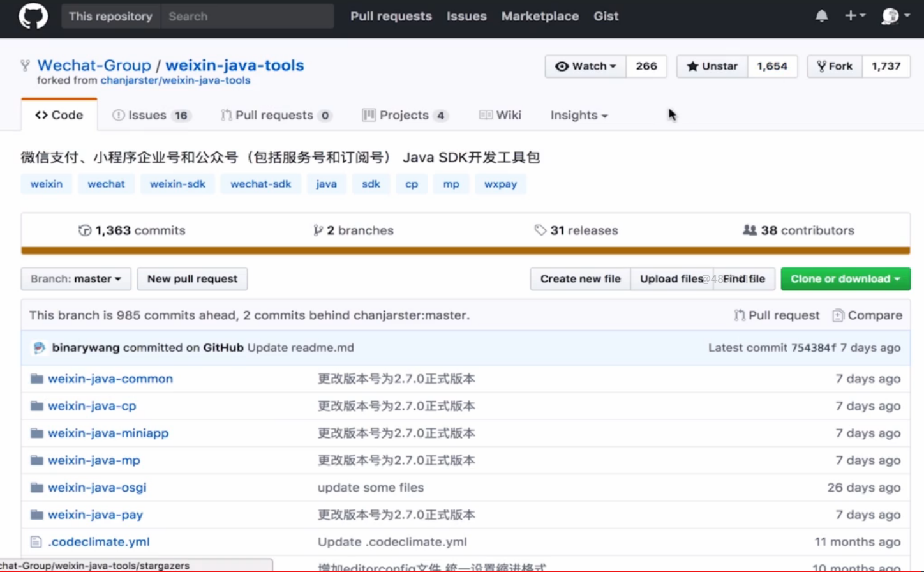Open the binarywang author link

click(86, 348)
